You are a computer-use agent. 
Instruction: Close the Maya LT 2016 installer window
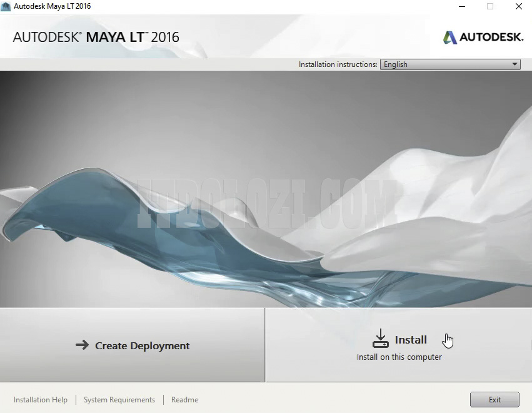[x=519, y=6]
